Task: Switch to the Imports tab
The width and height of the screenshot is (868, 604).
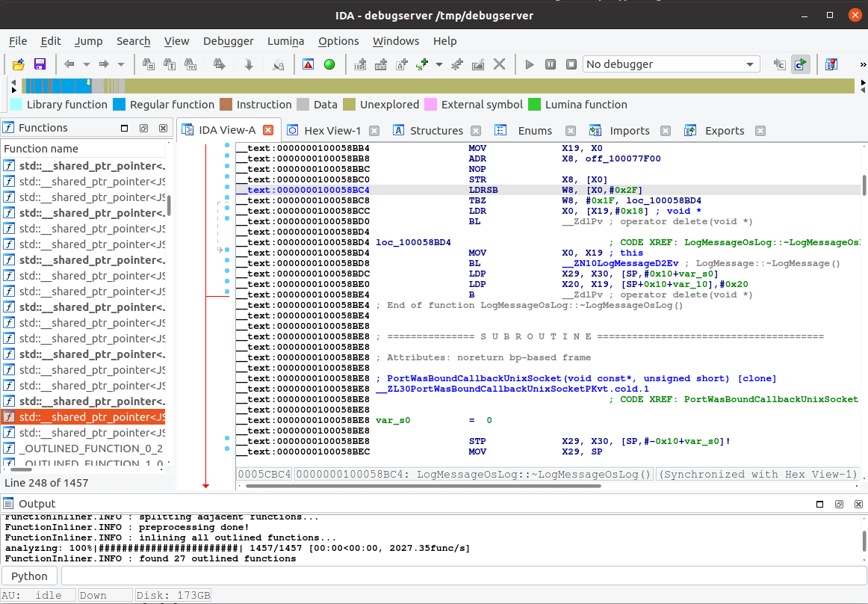Action: pos(629,131)
